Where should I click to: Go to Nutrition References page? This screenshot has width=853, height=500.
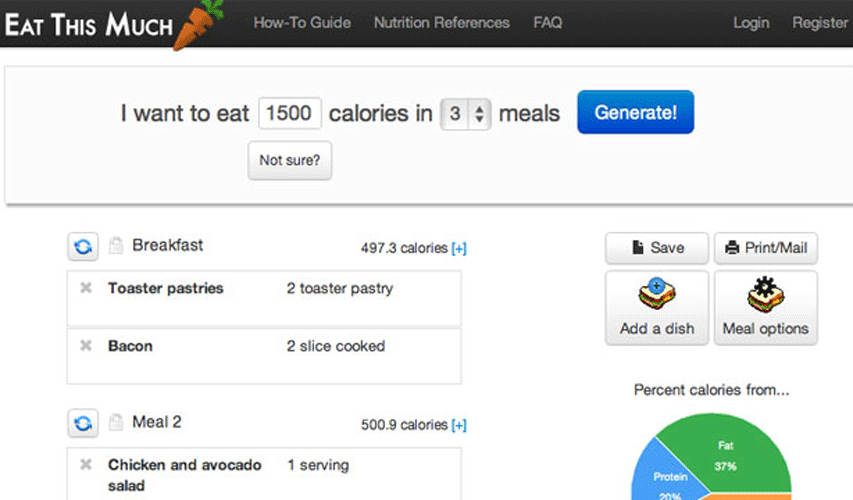(442, 23)
